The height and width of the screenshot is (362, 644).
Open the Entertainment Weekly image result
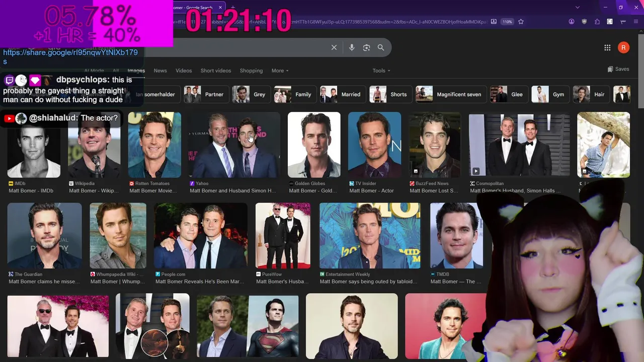coord(370,236)
